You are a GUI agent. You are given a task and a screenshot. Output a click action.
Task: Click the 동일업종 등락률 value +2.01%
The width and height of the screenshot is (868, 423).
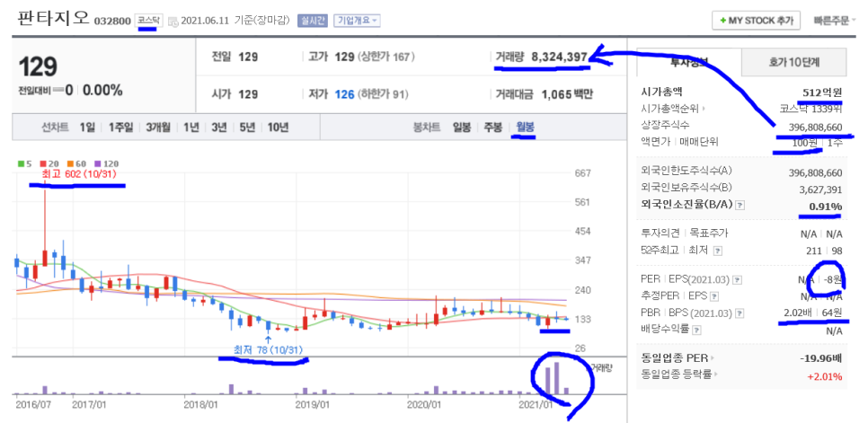823,376
